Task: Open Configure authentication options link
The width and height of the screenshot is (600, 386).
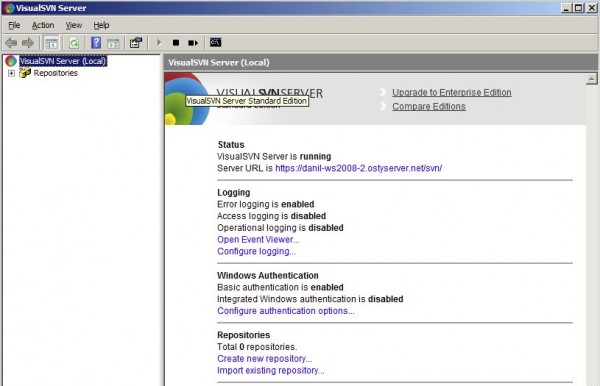Action: coord(286,311)
